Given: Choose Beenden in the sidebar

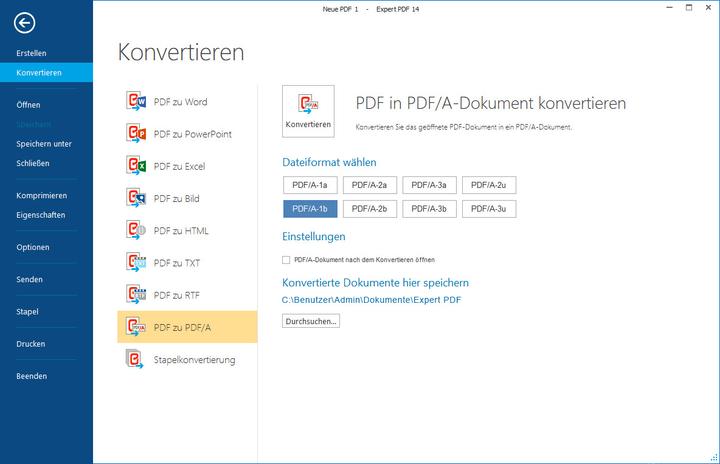Looking at the screenshot, I should pyautogui.click(x=32, y=376).
